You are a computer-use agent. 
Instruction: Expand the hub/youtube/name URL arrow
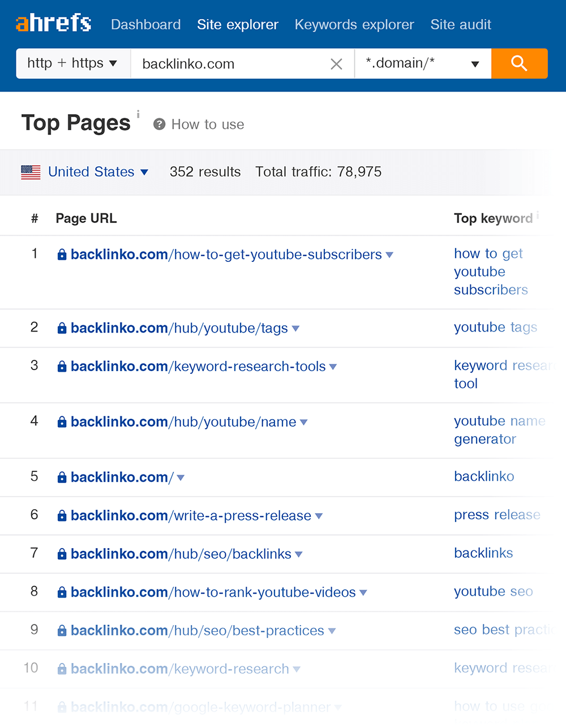[303, 423]
